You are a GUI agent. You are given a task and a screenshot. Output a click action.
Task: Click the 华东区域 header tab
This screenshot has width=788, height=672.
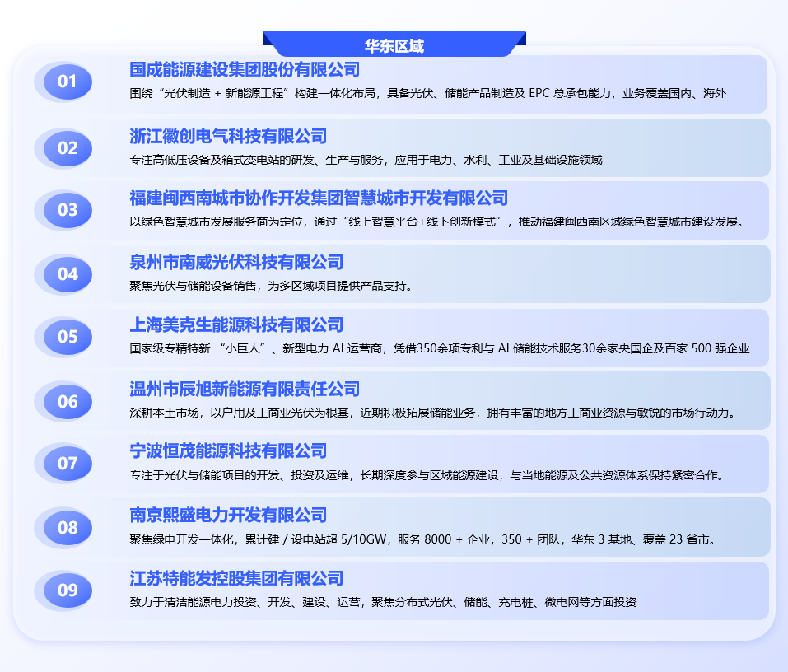[x=394, y=45]
